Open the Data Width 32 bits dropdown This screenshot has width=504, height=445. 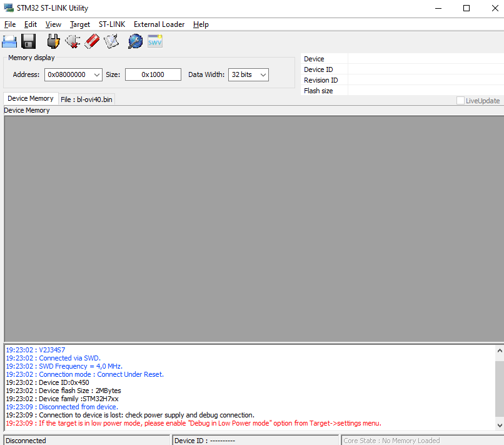248,74
